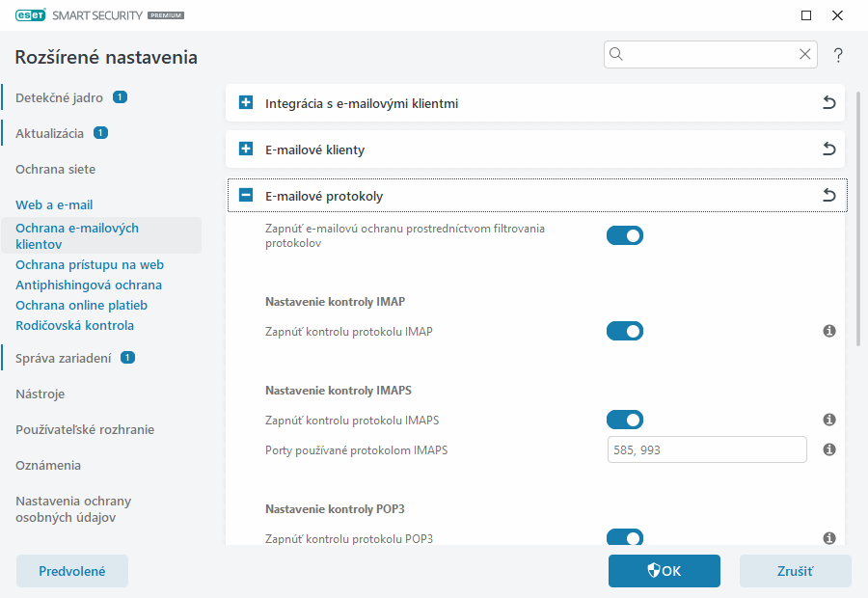This screenshot has width=868, height=598.
Task: Reset Integrácia s e-mailovými klientmi section
Action: 828,103
